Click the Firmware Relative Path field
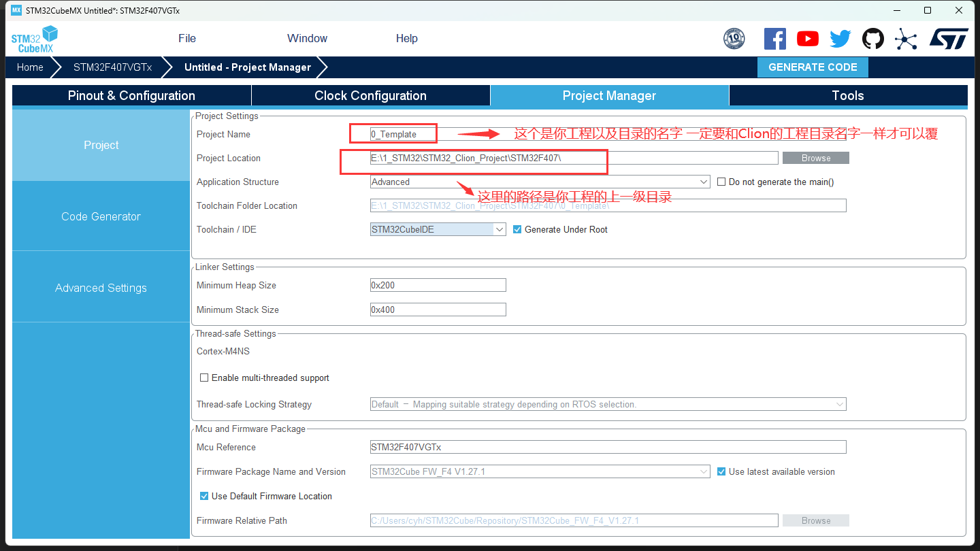Image resolution: width=980 pixels, height=551 pixels. pos(574,520)
